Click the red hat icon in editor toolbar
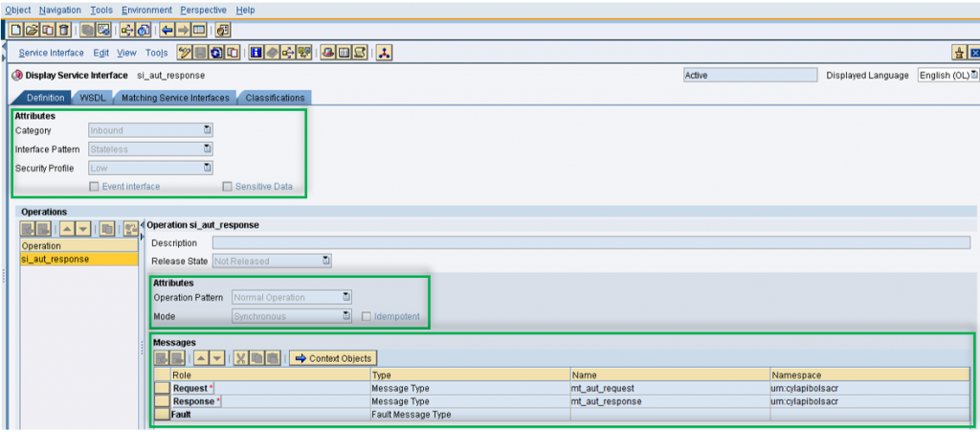Screen dimensions: 980x433 click(328, 54)
